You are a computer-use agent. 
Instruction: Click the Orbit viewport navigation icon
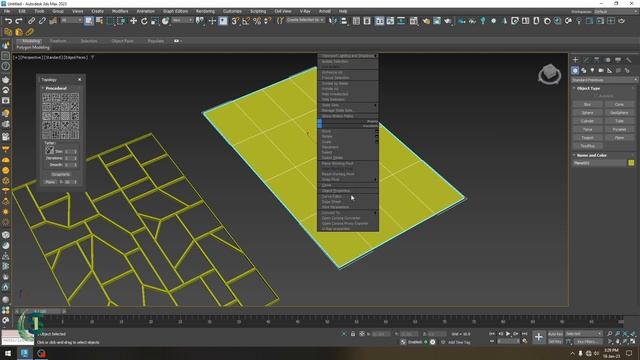[625, 341]
